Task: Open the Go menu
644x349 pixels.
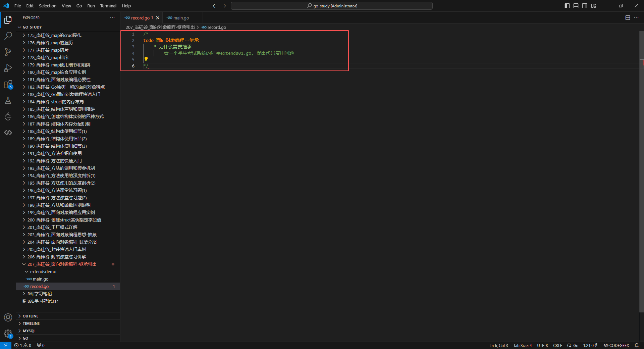Action: 79,6
